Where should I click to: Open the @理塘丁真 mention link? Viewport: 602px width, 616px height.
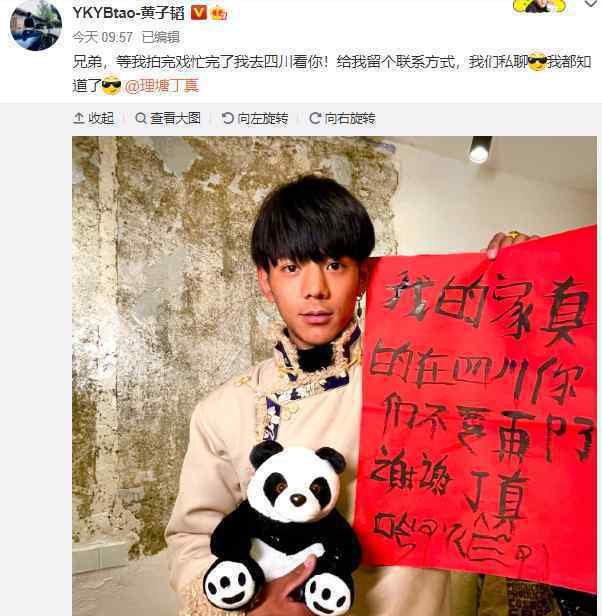(162, 86)
